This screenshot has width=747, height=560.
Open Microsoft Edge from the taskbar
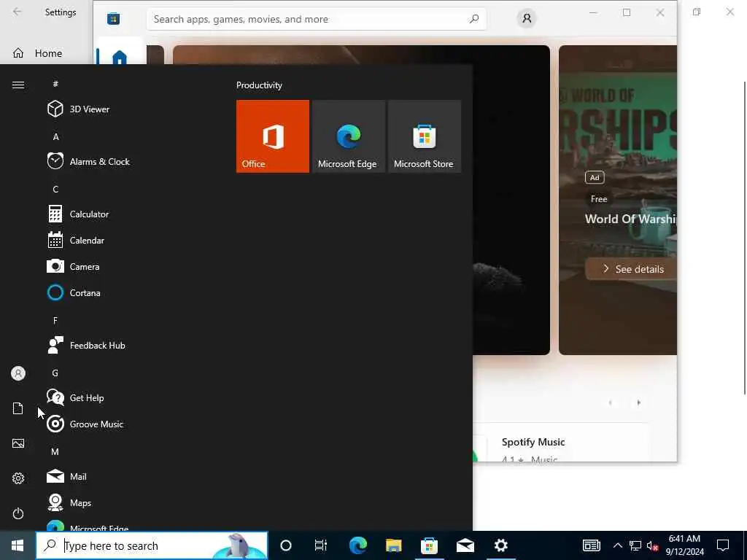[x=357, y=545]
